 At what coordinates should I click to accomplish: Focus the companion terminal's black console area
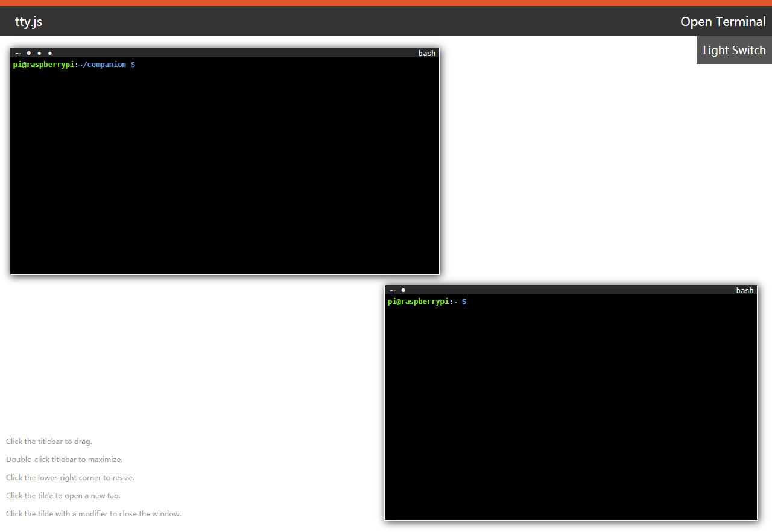pyautogui.click(x=224, y=169)
